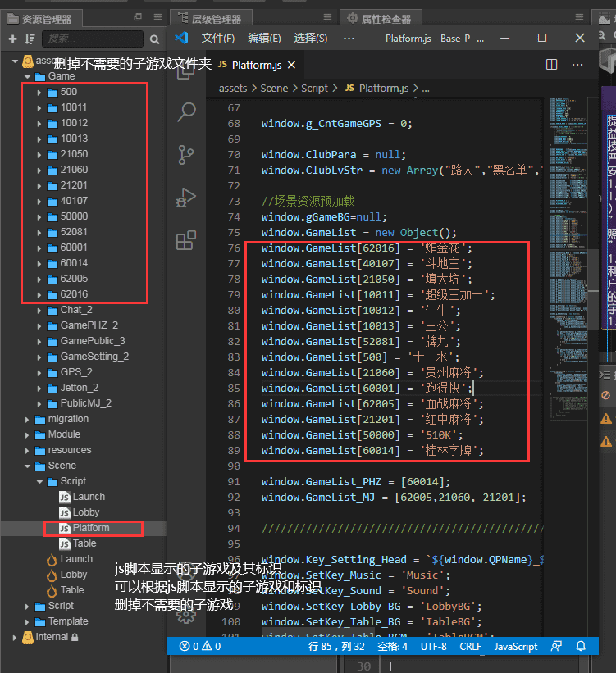Click the split editor icon

click(x=552, y=65)
